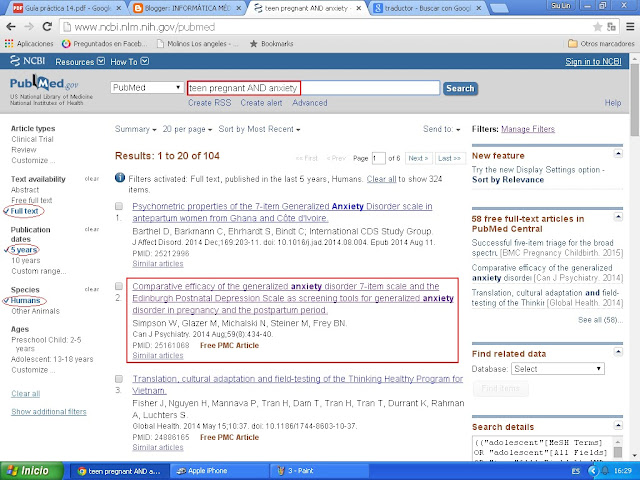Collapse the Search details panel
Screen dimensions: 640x480
coord(618,425)
